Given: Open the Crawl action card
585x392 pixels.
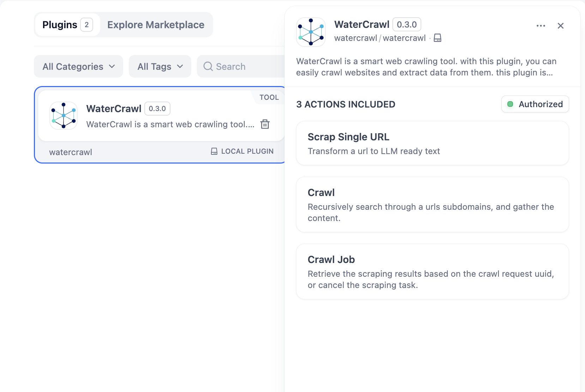Looking at the screenshot, I should 432,204.
